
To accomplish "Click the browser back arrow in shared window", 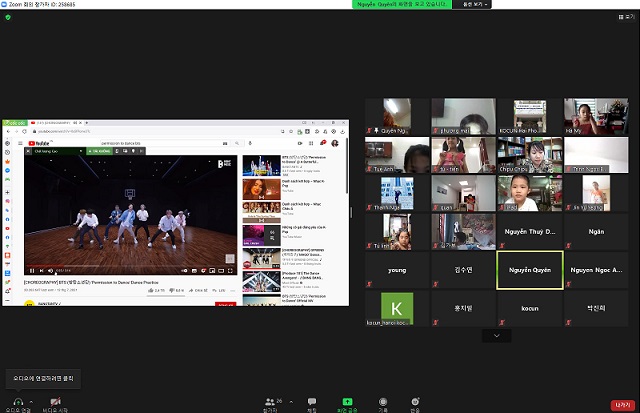I will (8, 131).
